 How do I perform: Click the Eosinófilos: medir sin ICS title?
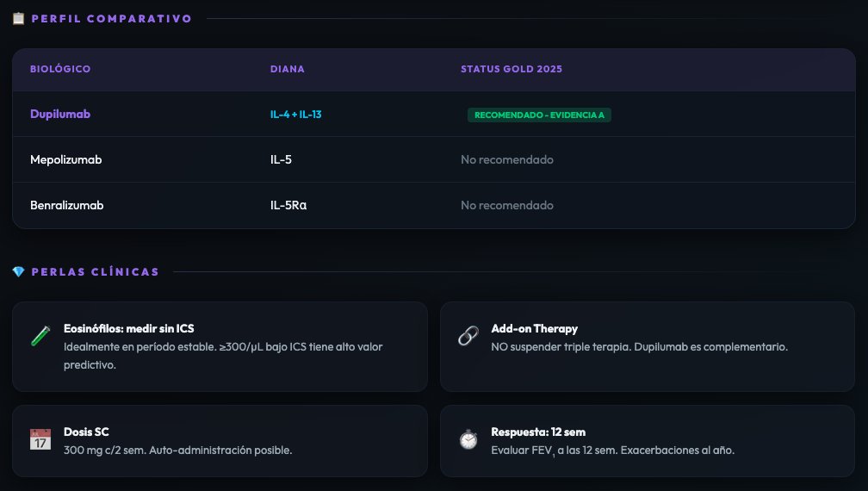(129, 329)
